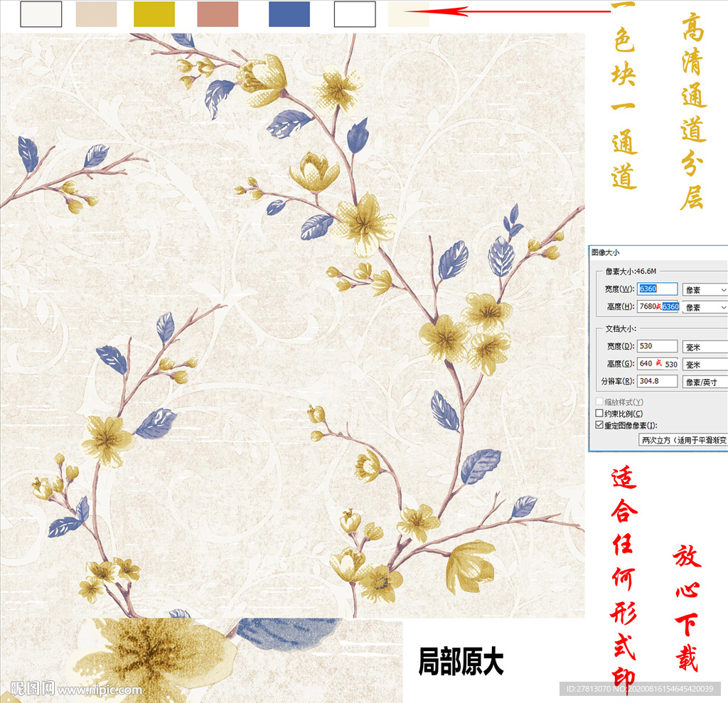Click the 宽度(D) document width field showing 530
The image size is (728, 703).
[657, 346]
